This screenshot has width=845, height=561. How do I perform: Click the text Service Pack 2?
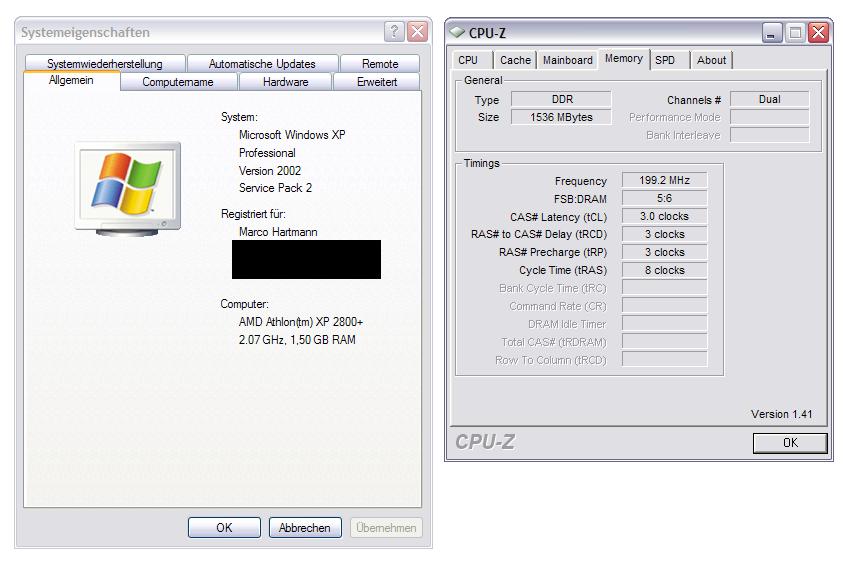[275, 188]
